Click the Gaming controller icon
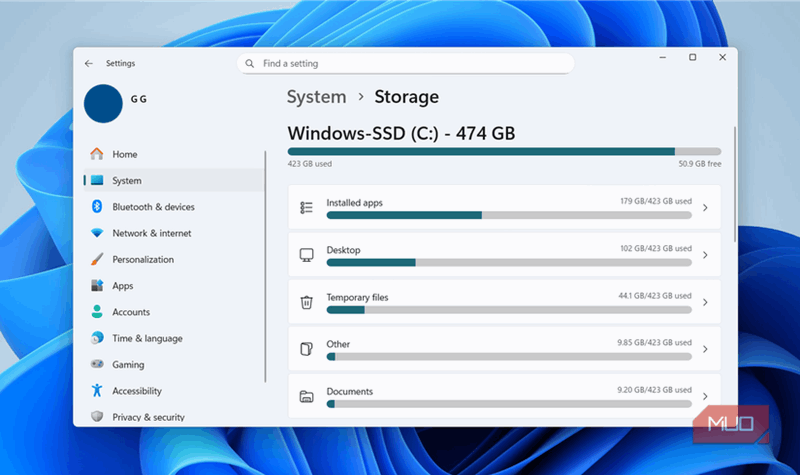Viewport: 800px width, 475px height. 97,365
